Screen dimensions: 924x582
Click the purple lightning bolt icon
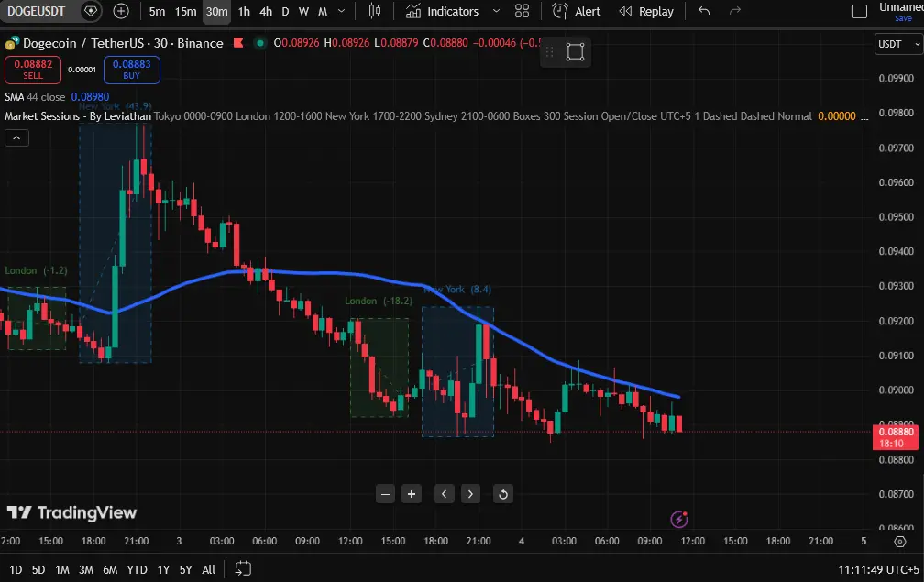click(x=679, y=519)
